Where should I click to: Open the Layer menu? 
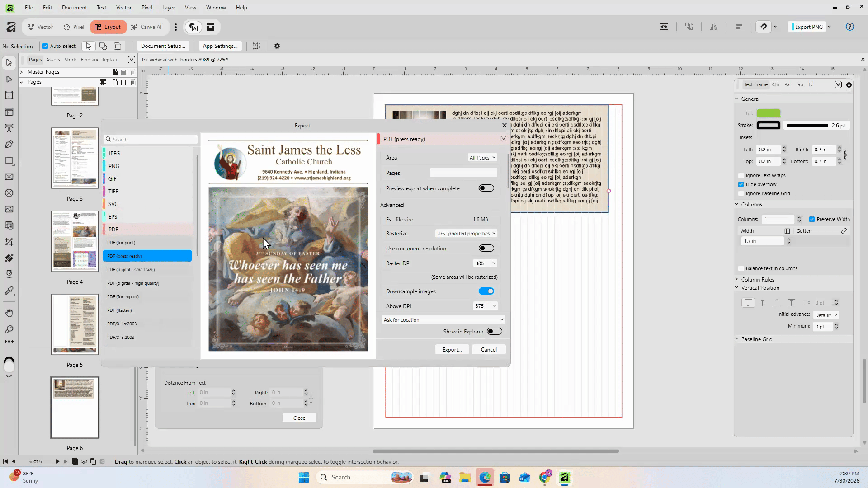click(x=169, y=8)
